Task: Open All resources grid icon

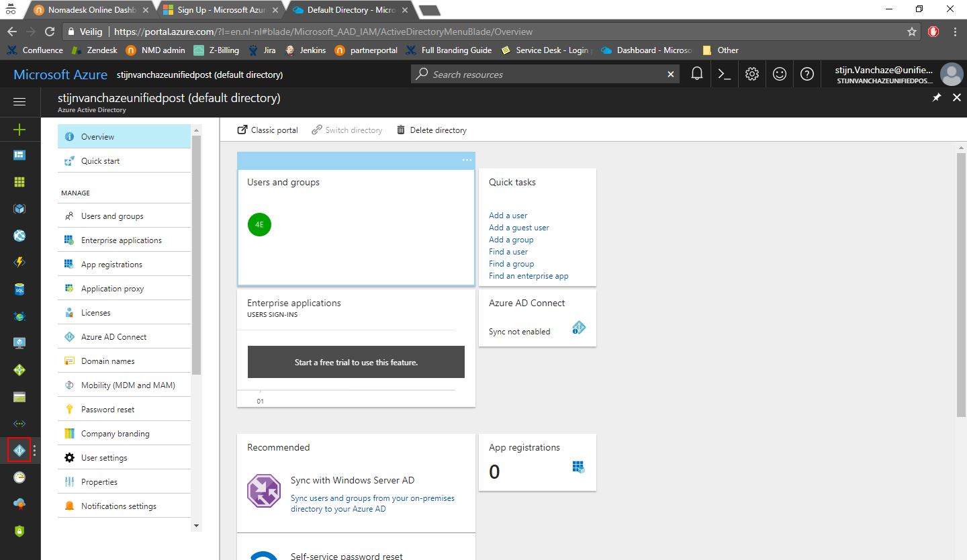Action: (x=19, y=182)
